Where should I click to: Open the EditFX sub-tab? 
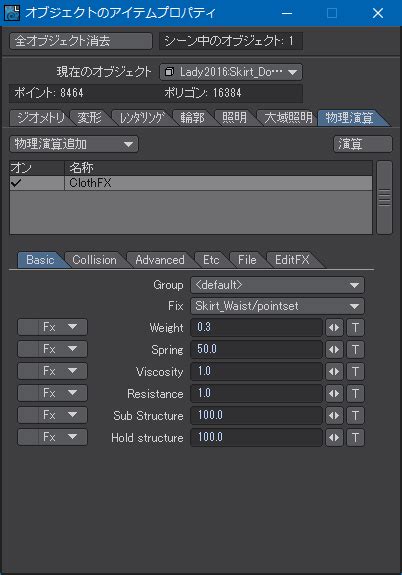point(292,260)
